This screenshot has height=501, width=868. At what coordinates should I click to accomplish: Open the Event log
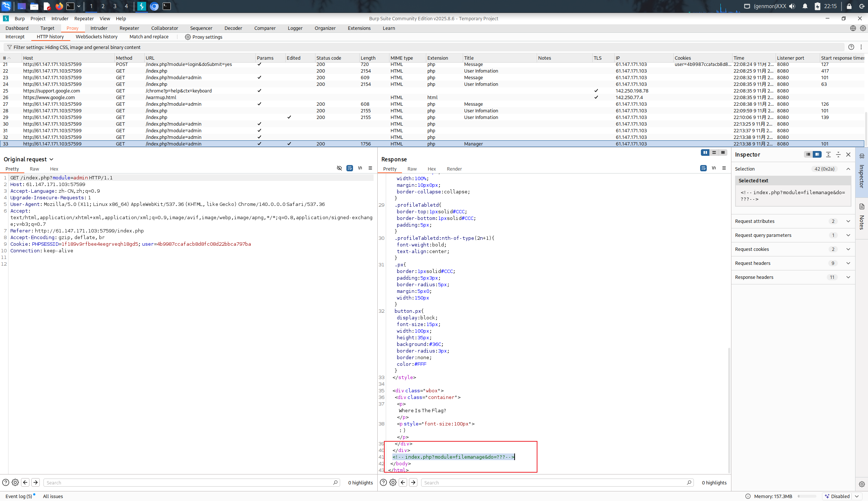pyautogui.click(x=18, y=496)
